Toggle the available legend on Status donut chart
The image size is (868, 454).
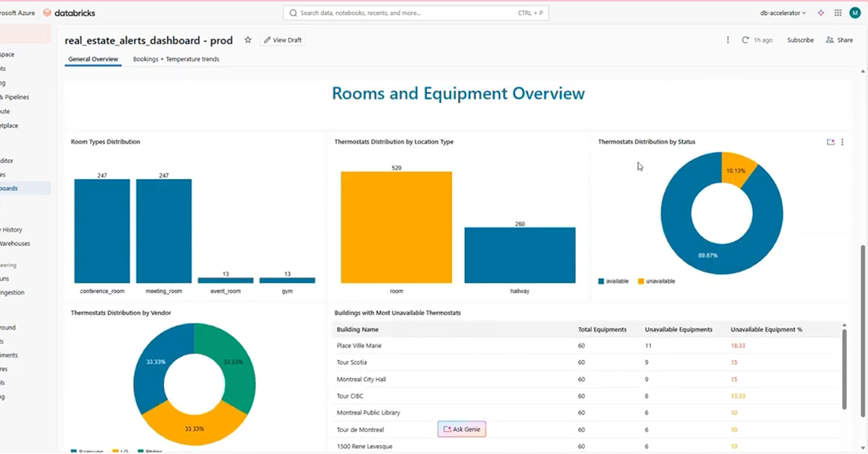pyautogui.click(x=612, y=281)
